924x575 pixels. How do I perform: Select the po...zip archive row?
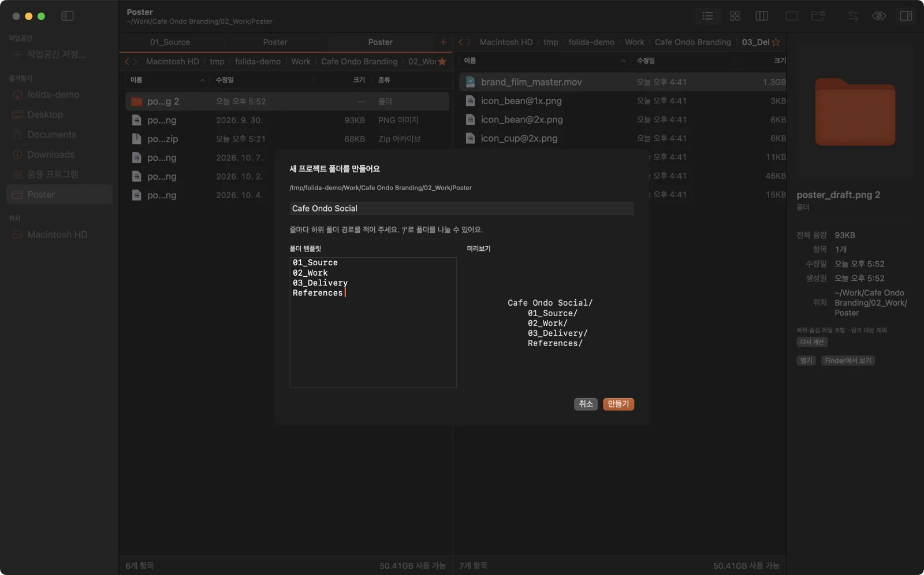pos(287,139)
